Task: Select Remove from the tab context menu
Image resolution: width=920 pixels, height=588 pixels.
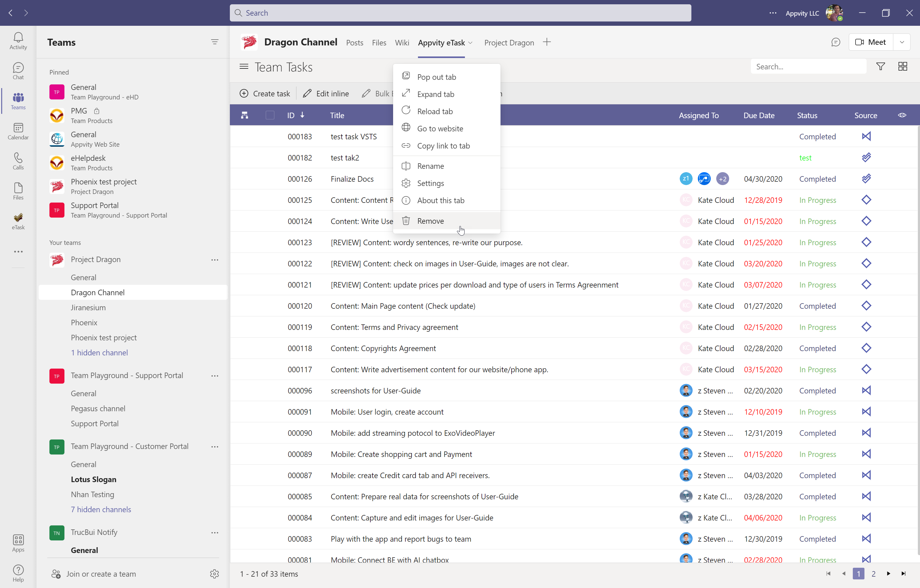Action: tap(431, 221)
